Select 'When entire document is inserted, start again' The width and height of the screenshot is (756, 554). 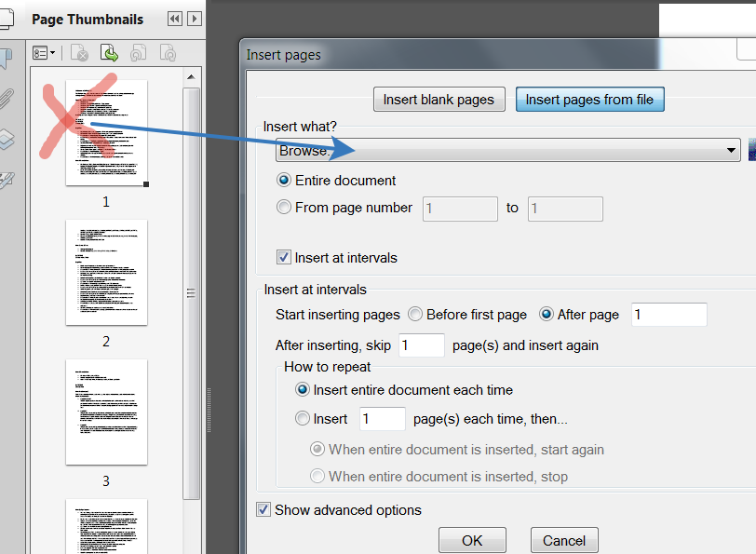pyautogui.click(x=317, y=450)
